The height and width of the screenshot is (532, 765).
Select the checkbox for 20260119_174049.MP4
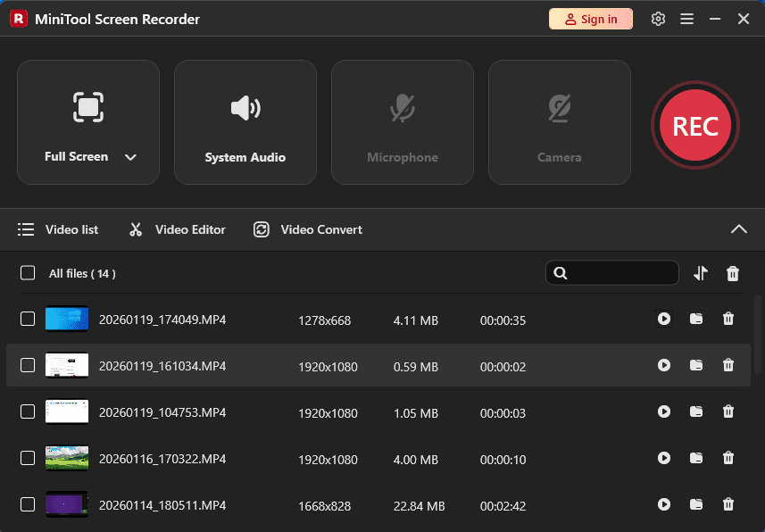pos(28,319)
